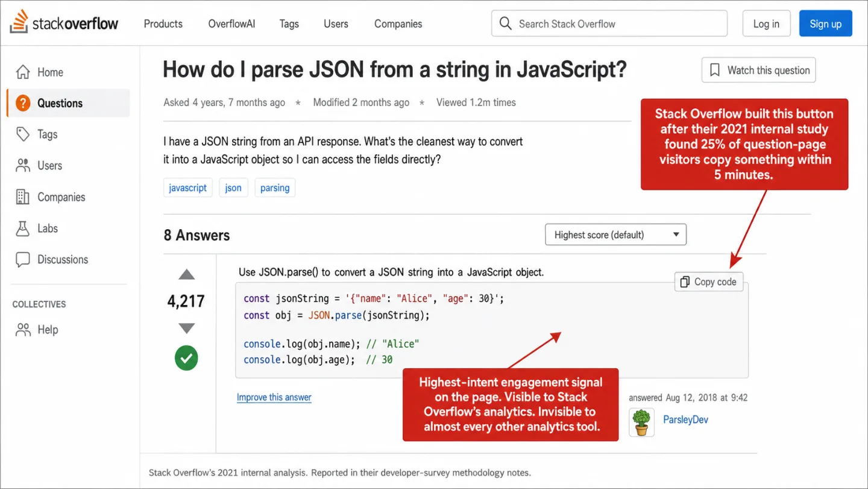Click the Home house icon
868x489 pixels.
tap(23, 72)
